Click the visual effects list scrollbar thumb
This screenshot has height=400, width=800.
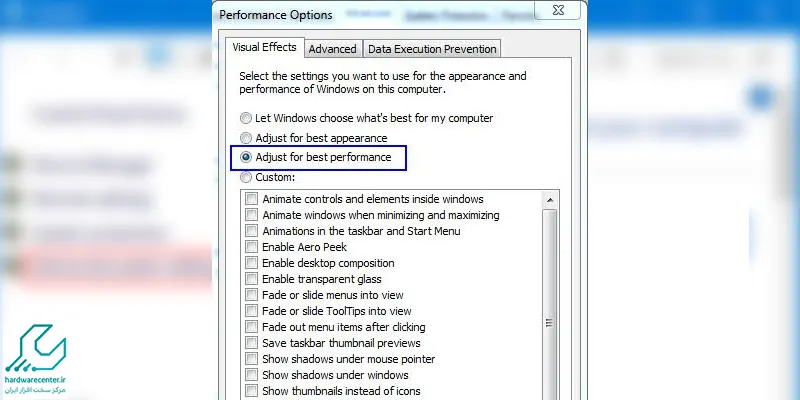pos(549,322)
